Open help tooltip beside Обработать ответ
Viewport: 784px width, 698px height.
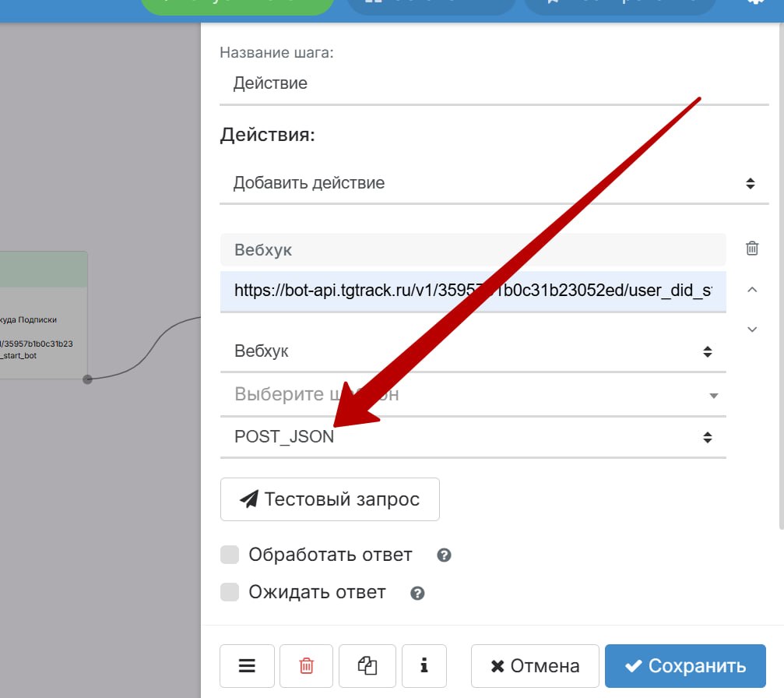click(444, 555)
